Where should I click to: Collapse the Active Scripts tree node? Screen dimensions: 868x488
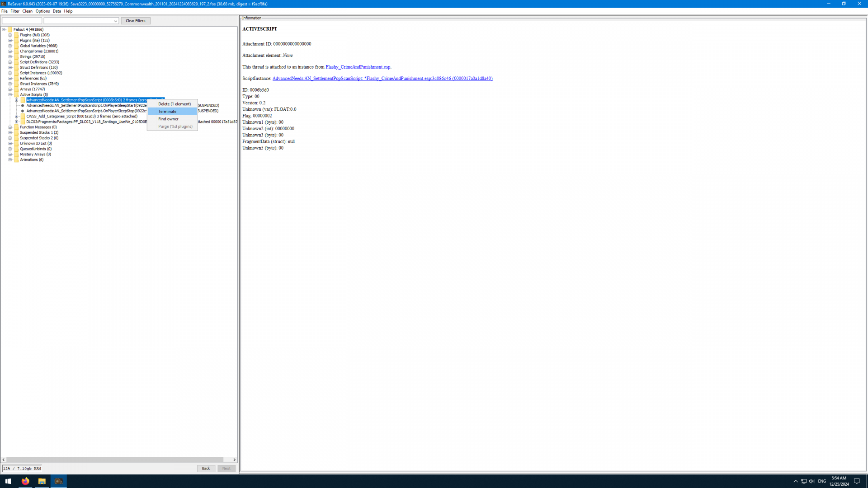tap(10, 95)
